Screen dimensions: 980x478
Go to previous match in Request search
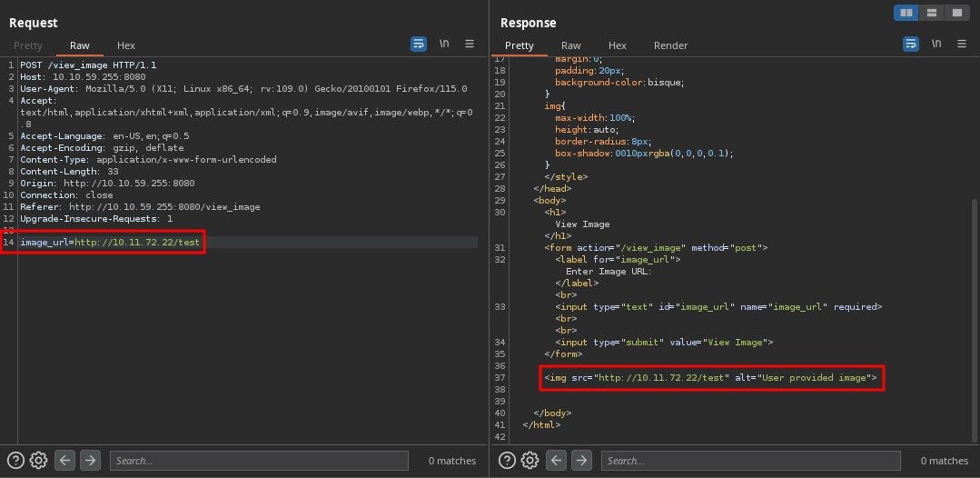tap(64, 461)
